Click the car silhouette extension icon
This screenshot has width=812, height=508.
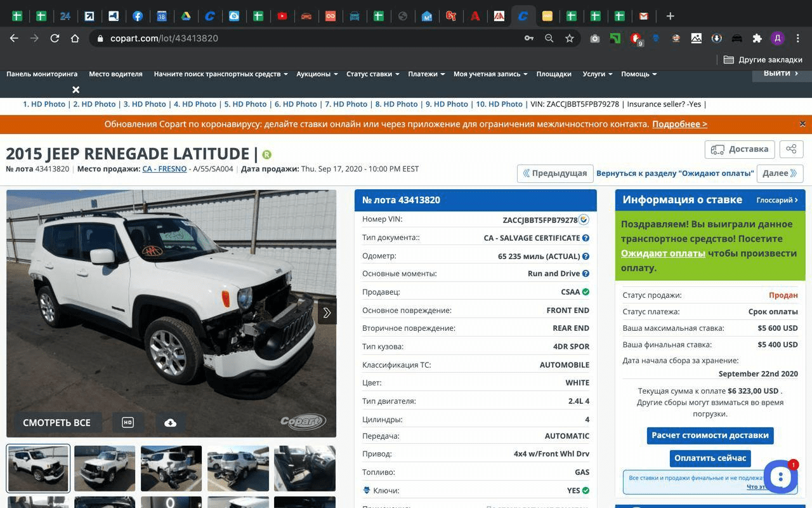[x=737, y=38]
